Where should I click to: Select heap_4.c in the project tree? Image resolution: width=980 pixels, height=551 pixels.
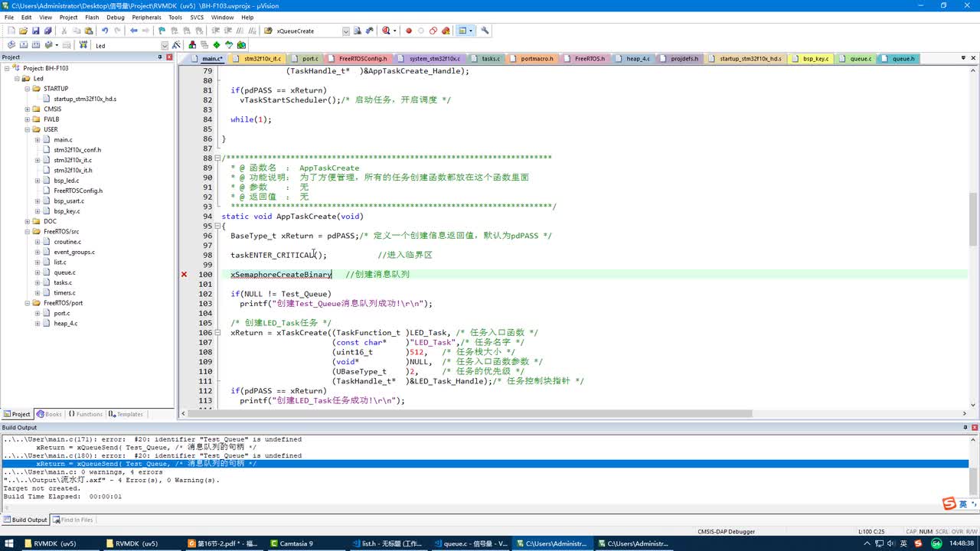(x=65, y=323)
